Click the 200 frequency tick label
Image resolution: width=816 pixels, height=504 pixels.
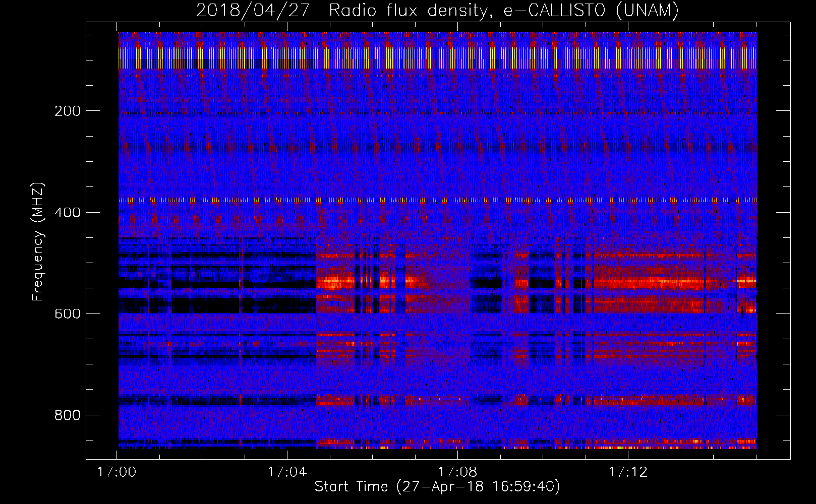[67, 111]
